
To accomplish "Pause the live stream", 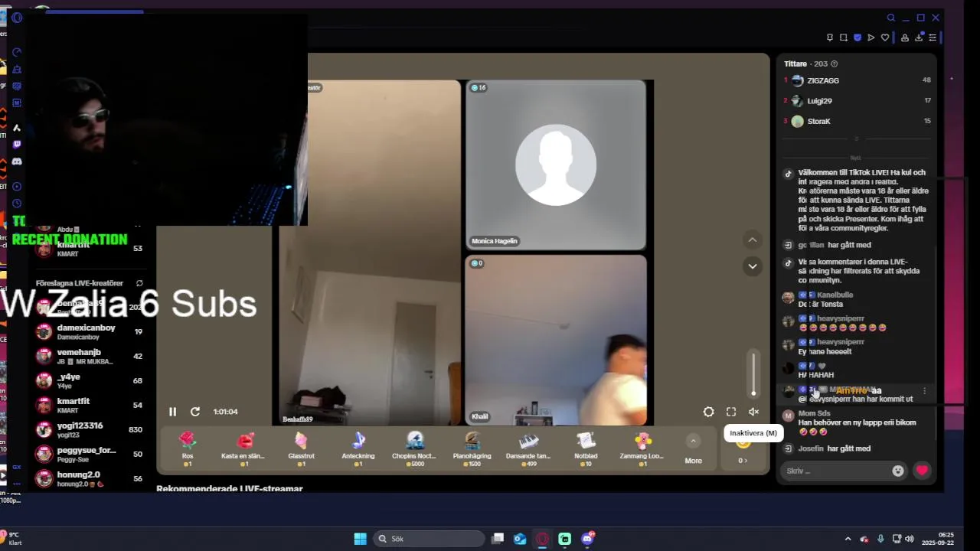I will point(172,412).
